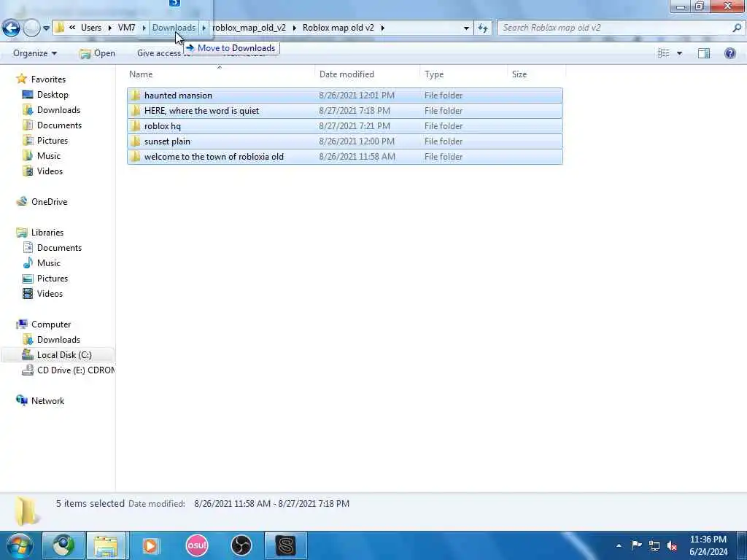
Task: Click the search magnifier icon
Action: click(x=737, y=28)
